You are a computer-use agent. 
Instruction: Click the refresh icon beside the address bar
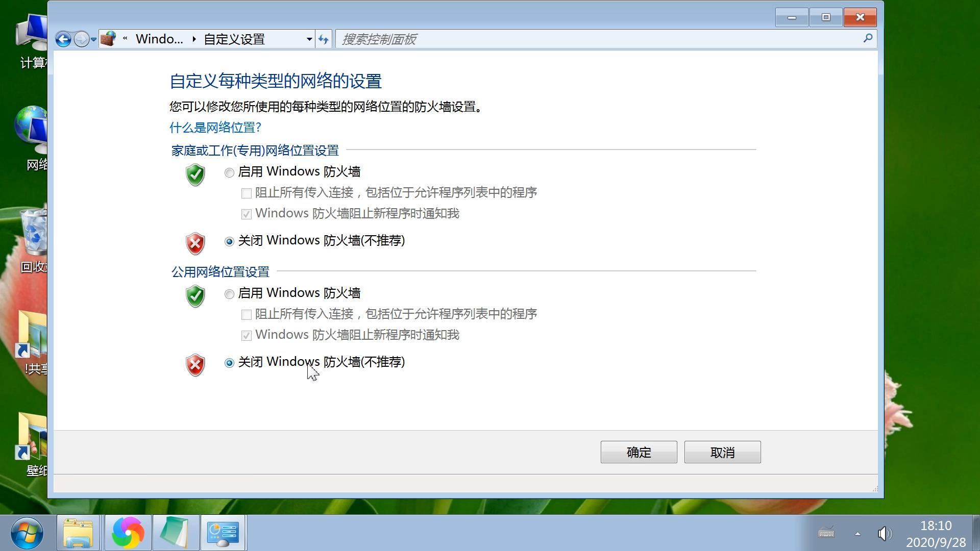324,39
